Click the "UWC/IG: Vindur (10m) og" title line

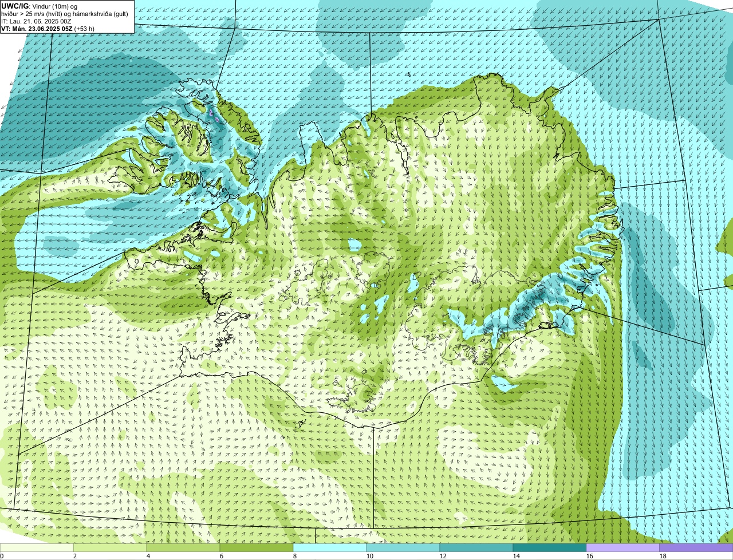click(x=39, y=6)
